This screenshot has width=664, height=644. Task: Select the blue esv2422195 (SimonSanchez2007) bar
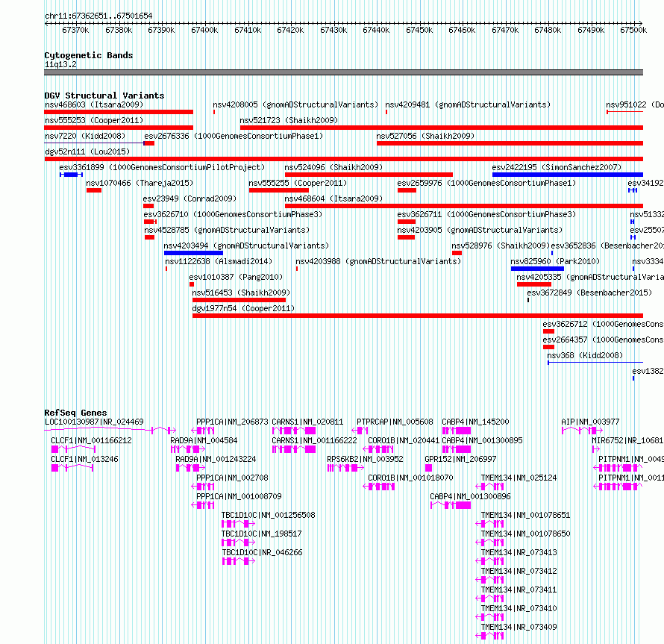point(568,175)
